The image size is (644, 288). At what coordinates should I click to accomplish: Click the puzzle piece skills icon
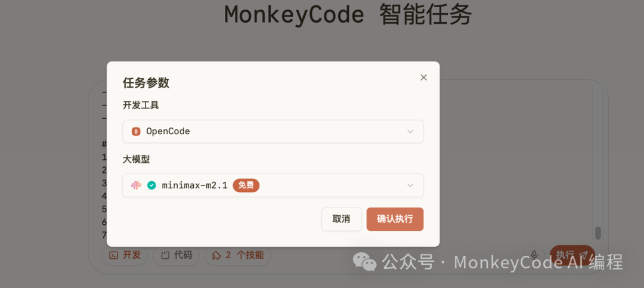click(x=216, y=256)
